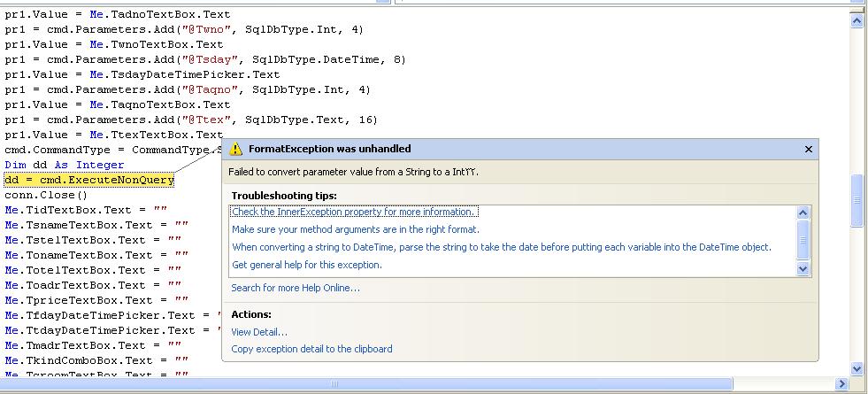
Task: Place cursor on highlighted dd = cmd.ExecuteNonQuery line
Action: [x=89, y=180]
